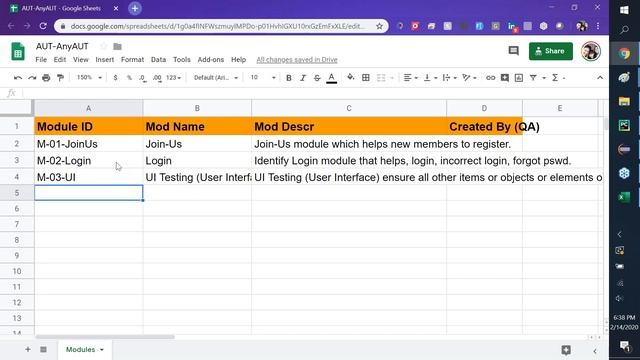Format as percent icon
This screenshot has height=360, width=640.
point(129,78)
